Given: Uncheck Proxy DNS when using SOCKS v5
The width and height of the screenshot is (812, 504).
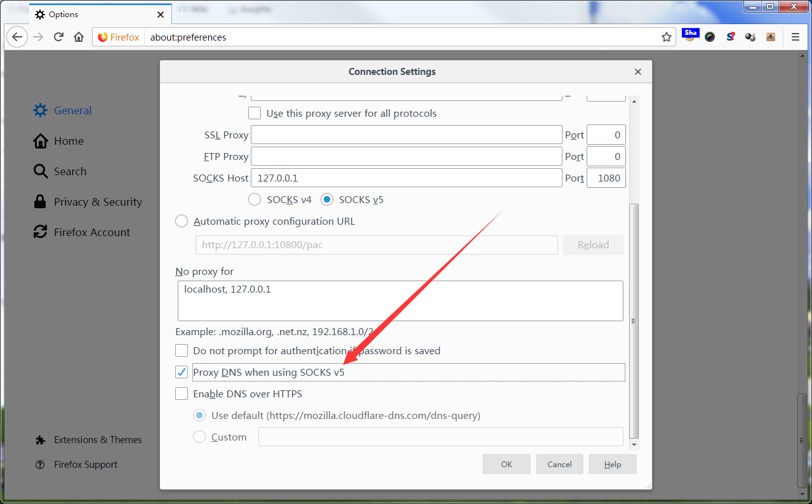Looking at the screenshot, I should point(182,372).
